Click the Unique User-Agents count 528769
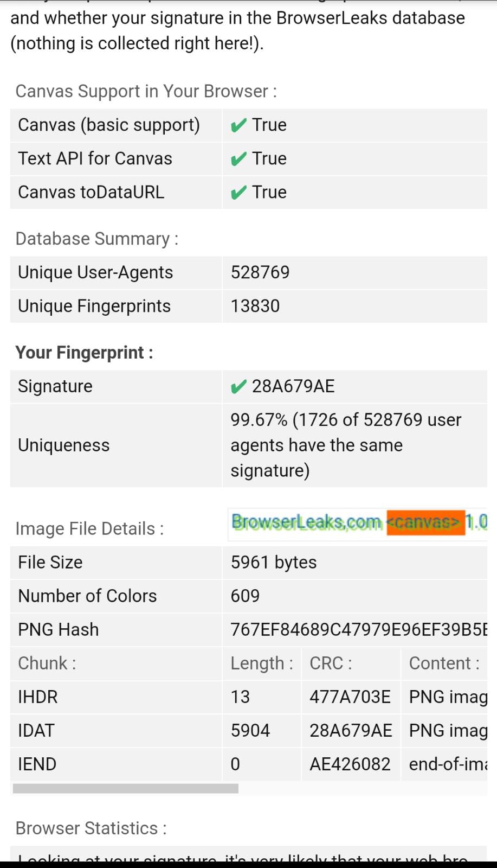Screen dimensions: 497x868 (x=260, y=272)
